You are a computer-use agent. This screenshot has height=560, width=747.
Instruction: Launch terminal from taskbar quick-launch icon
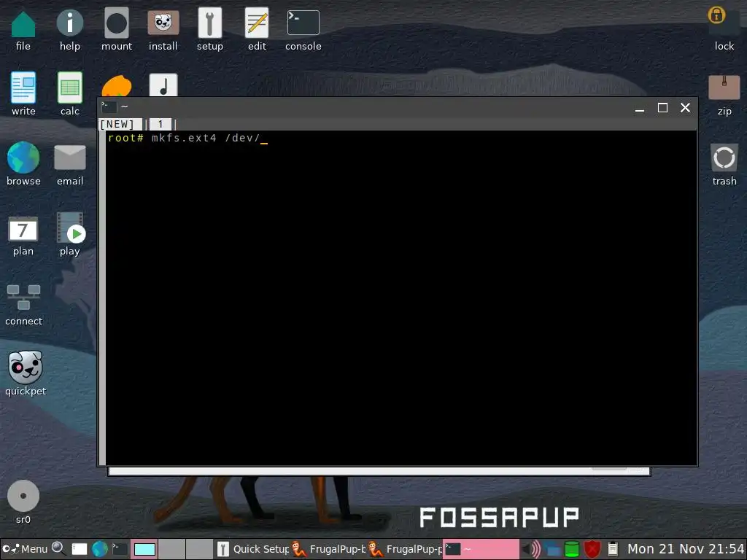pyautogui.click(x=120, y=549)
